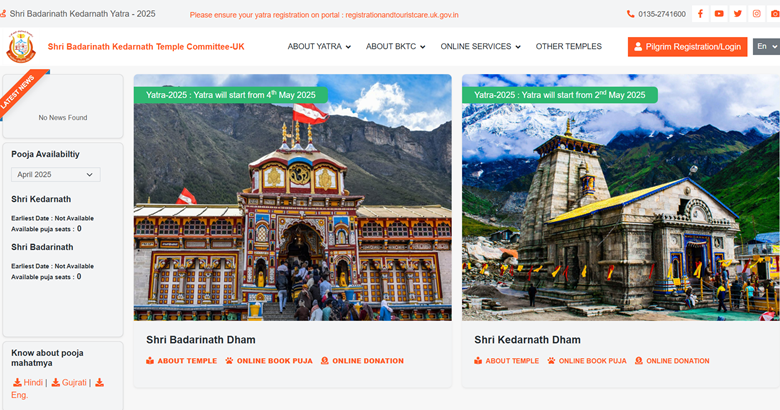Open the YouTube social icon
The image size is (780, 410).
[x=719, y=14]
